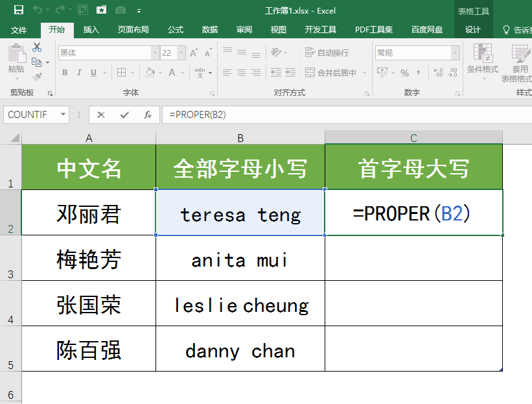Switch to the 插入 Insert tab

tap(91, 30)
